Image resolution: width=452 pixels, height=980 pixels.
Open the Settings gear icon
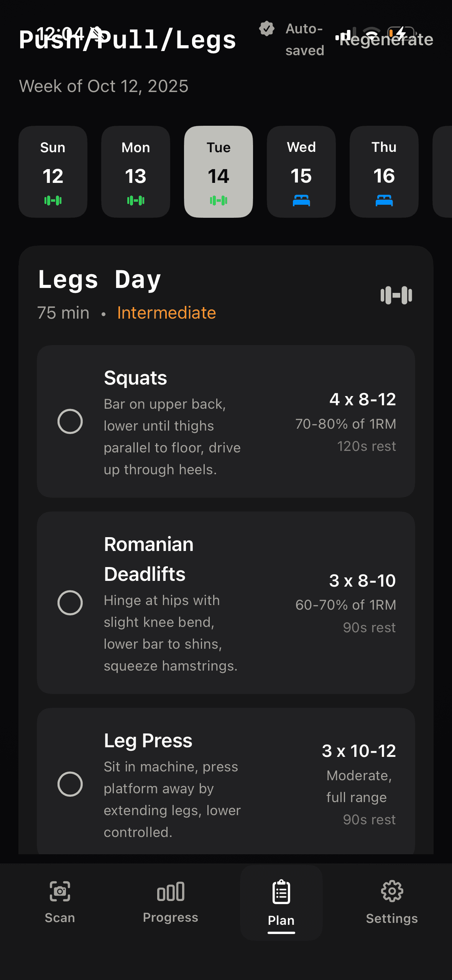391,892
